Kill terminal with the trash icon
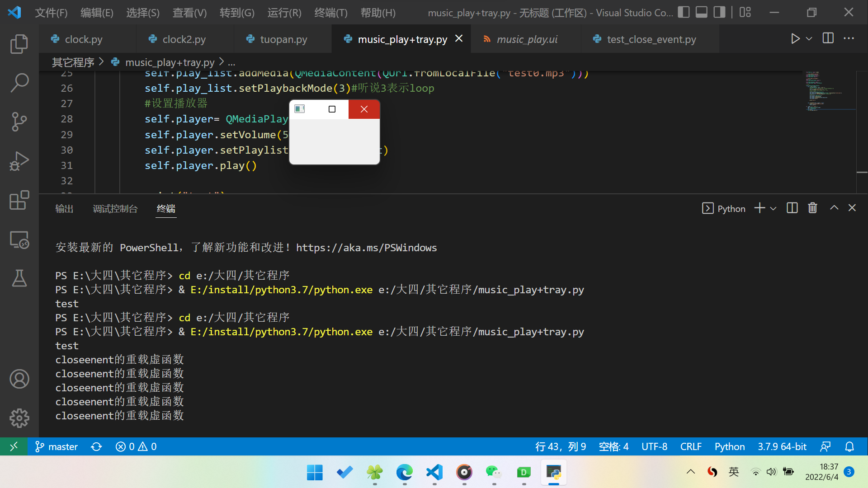This screenshot has height=488, width=868. (812, 208)
